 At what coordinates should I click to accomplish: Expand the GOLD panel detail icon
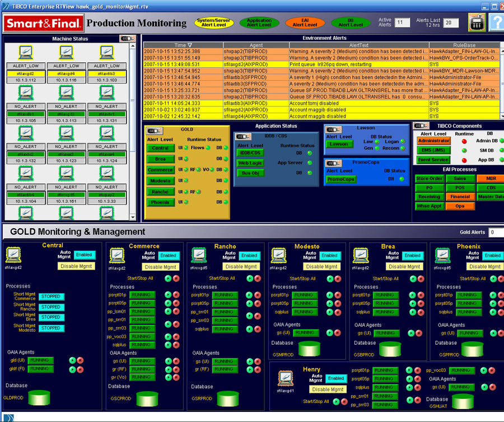click(154, 131)
